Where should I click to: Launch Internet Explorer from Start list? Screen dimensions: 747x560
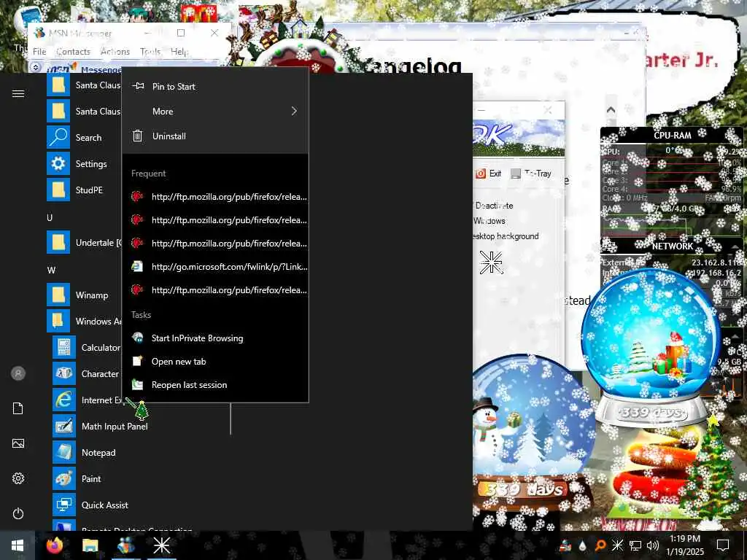[x=87, y=400]
